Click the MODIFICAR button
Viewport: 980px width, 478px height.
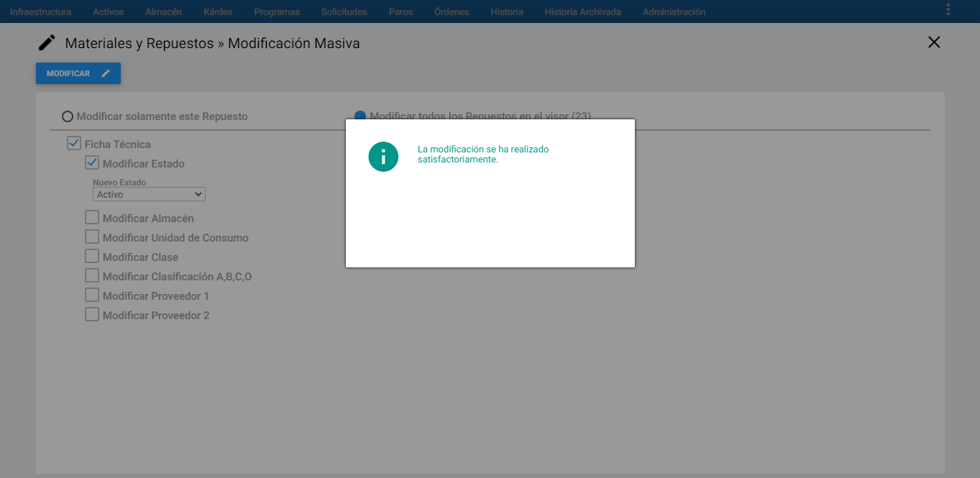coord(78,73)
